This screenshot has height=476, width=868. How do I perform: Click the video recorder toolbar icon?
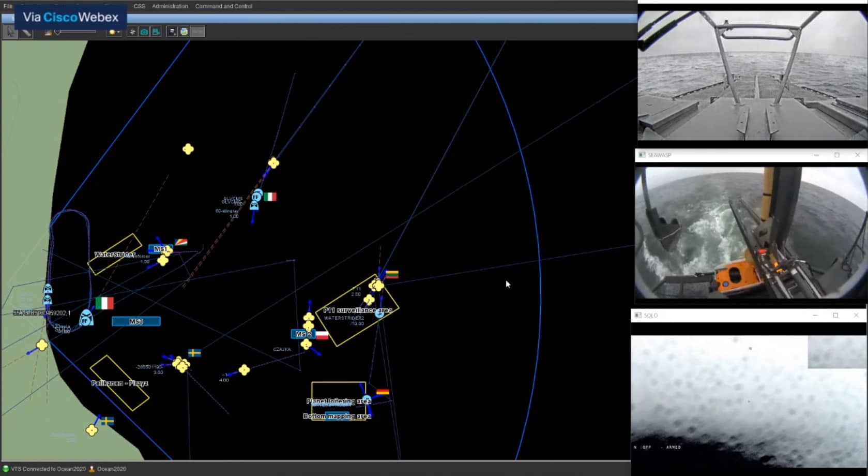click(x=156, y=32)
